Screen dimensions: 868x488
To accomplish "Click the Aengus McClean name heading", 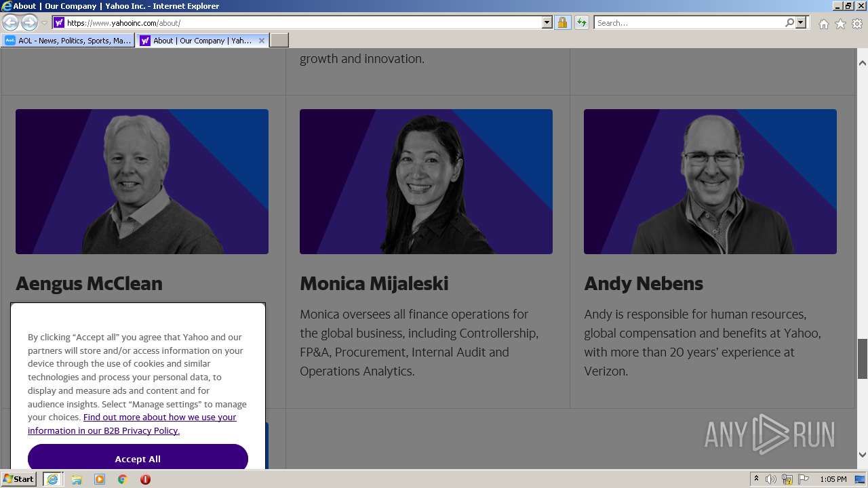I will [x=89, y=283].
